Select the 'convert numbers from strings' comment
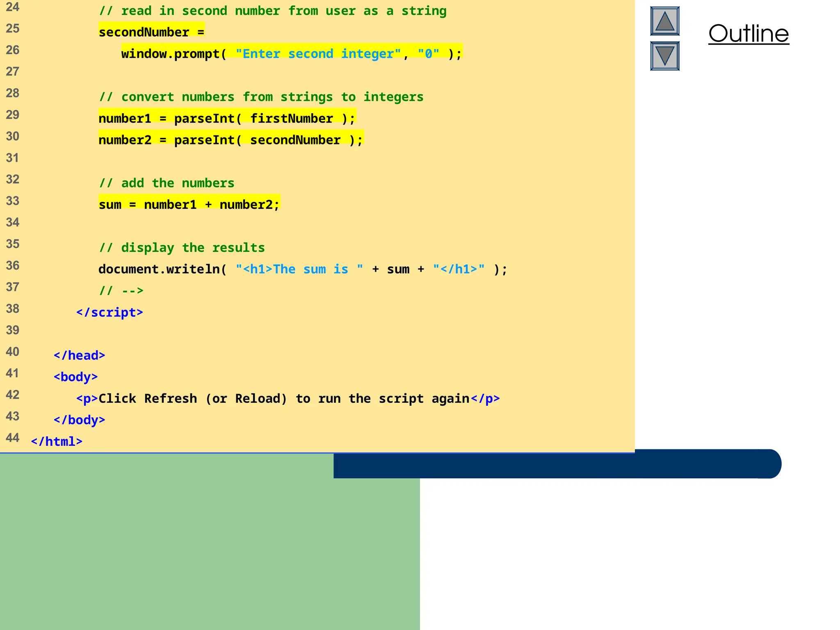This screenshot has height=630, width=840. (x=261, y=97)
